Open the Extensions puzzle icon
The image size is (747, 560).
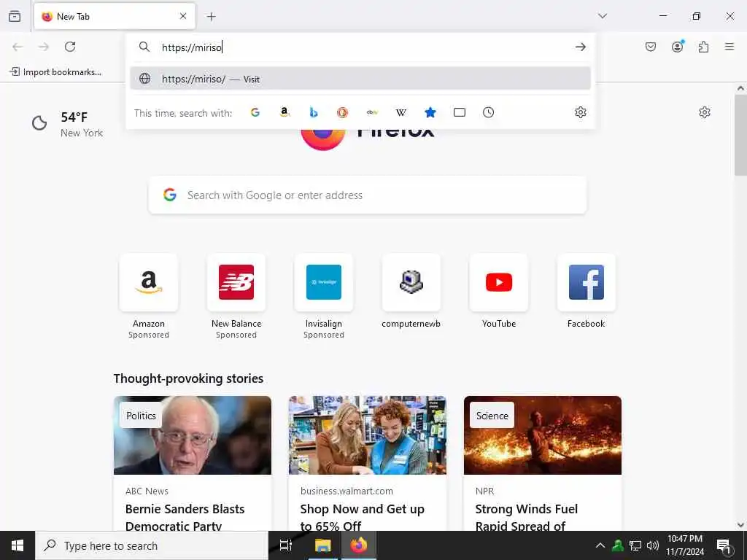(704, 47)
